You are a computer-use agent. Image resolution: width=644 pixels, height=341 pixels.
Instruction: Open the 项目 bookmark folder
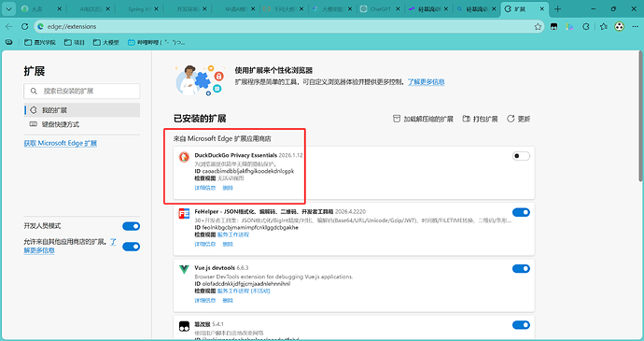75,42
